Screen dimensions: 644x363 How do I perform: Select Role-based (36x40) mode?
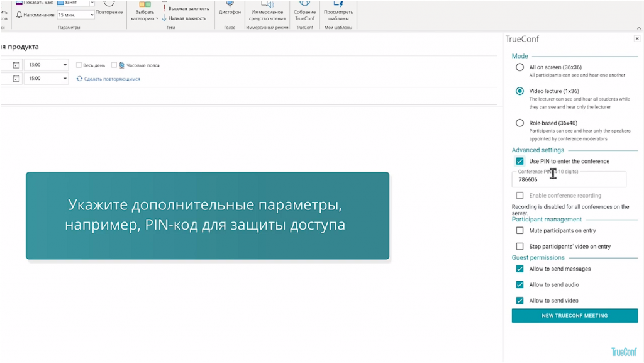click(x=519, y=123)
